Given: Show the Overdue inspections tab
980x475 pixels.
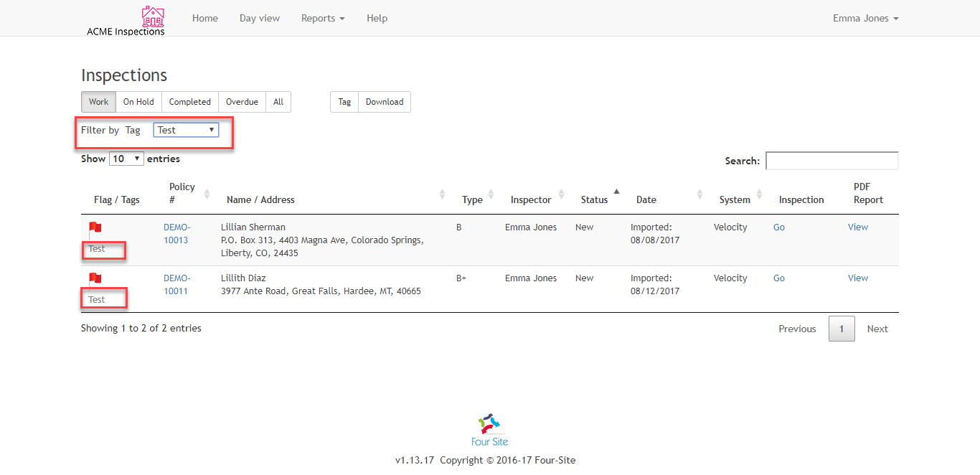Looking at the screenshot, I should click(x=242, y=102).
